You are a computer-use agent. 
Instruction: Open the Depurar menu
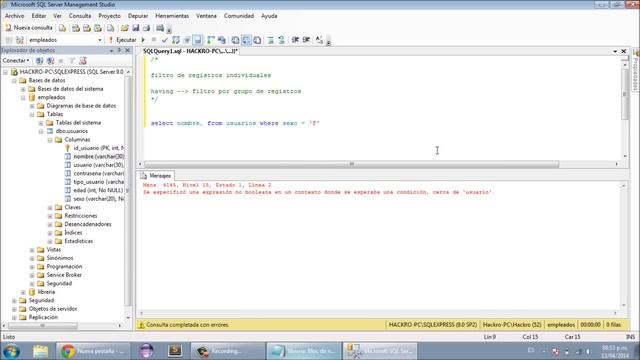click(x=138, y=16)
